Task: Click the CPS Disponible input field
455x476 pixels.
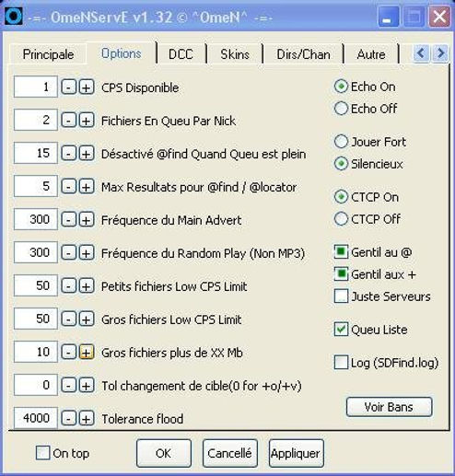Action: [36, 87]
